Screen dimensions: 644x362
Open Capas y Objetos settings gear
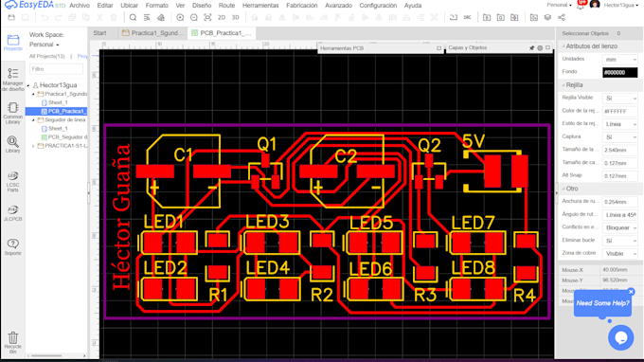click(x=540, y=48)
